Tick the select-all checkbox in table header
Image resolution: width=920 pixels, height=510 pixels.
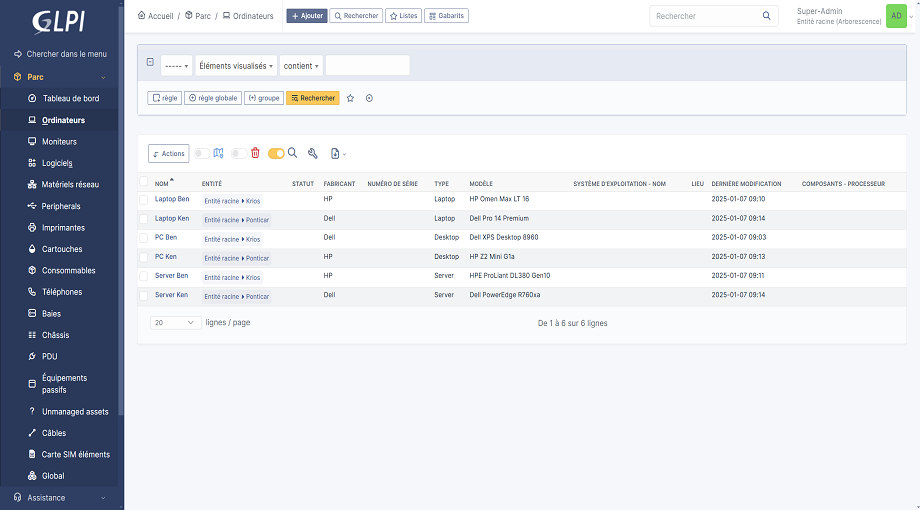coord(143,181)
